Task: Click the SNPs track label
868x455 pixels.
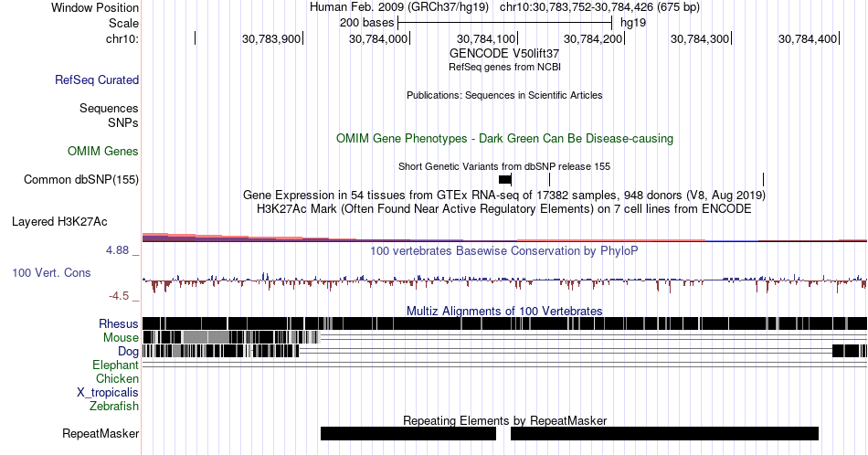Action: [123, 122]
